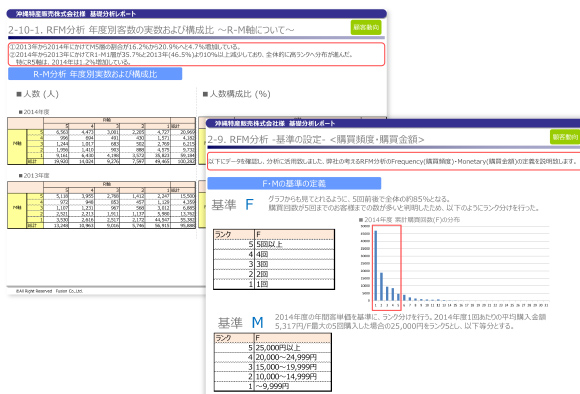Click the '基準 M' heading

coord(241,323)
